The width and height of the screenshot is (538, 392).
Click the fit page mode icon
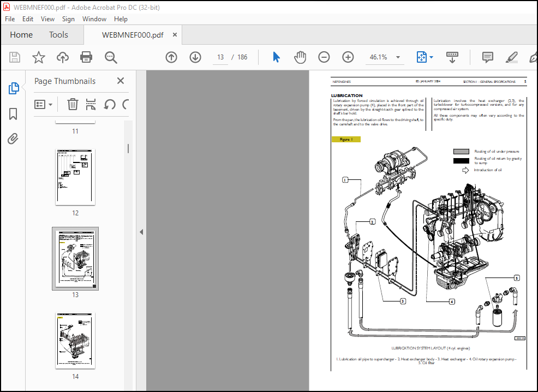pyautogui.click(x=421, y=57)
